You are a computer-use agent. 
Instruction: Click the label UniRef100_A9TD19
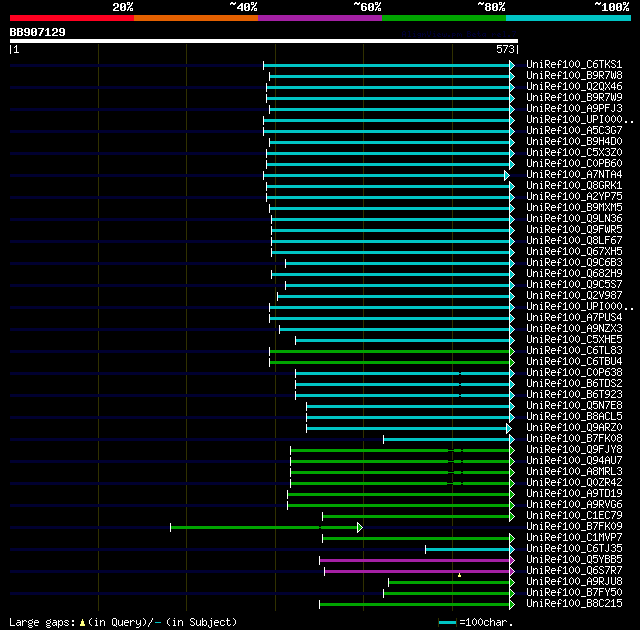pos(574,494)
